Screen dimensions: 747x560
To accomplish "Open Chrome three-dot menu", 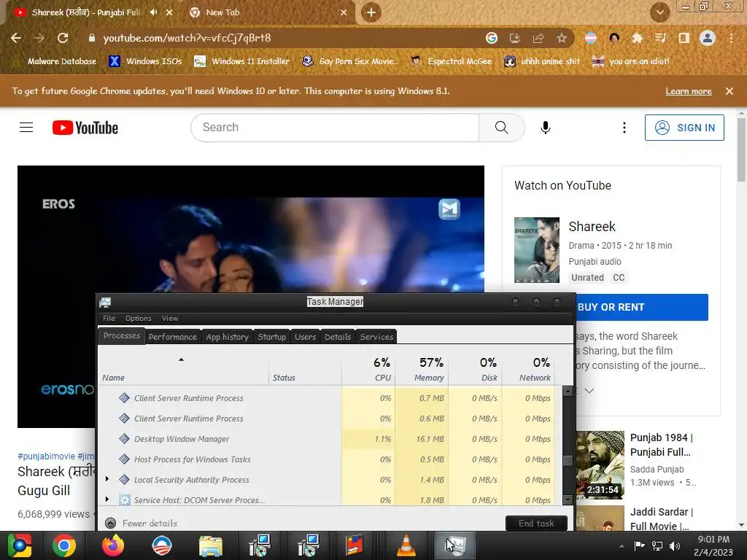I will pyautogui.click(x=731, y=38).
